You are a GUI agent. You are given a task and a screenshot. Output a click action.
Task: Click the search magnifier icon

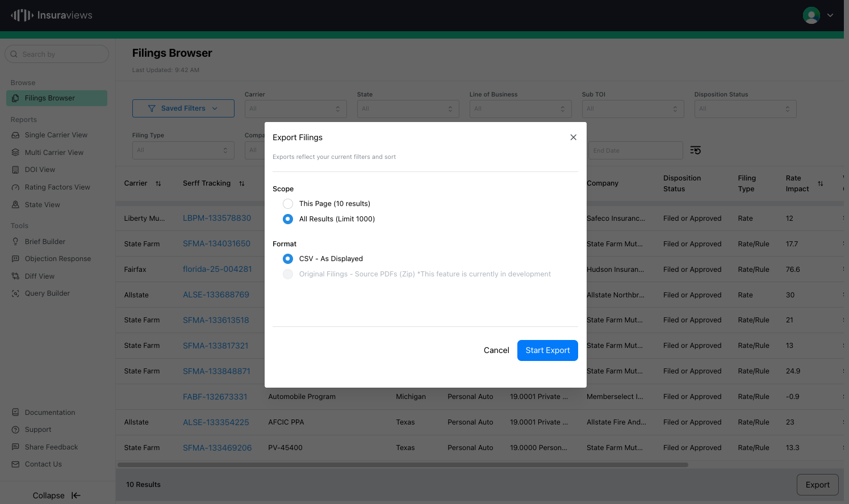click(x=14, y=54)
